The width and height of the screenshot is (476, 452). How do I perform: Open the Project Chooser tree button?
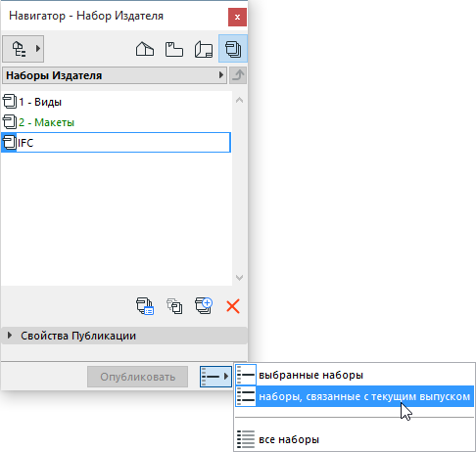[23, 49]
